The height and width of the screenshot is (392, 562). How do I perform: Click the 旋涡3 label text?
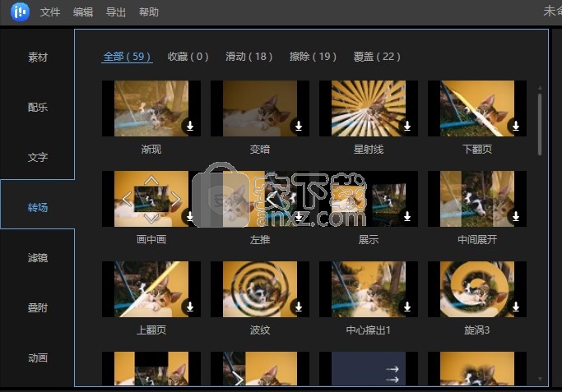pyautogui.click(x=477, y=330)
